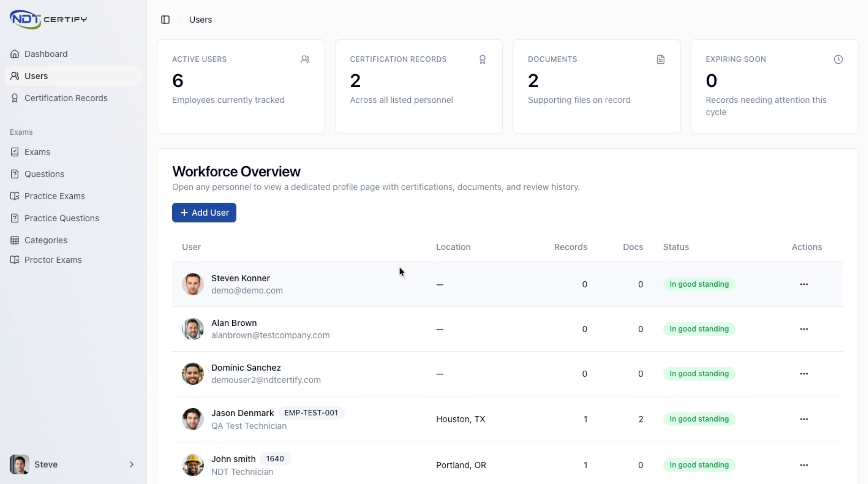
Task: Click the Add User button
Action: pos(204,212)
